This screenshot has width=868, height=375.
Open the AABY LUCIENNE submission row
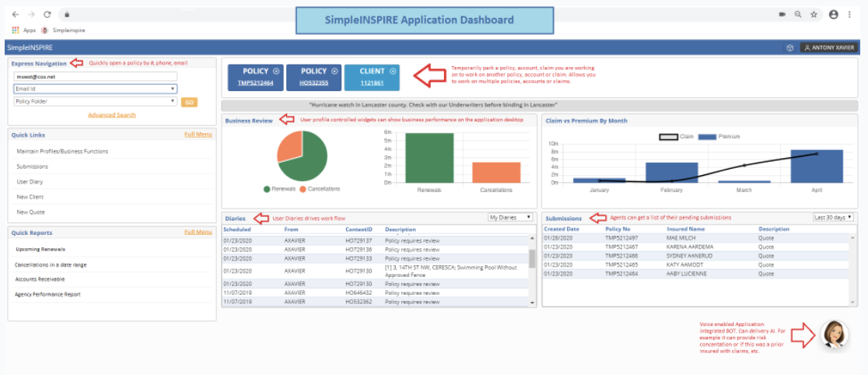695,274
